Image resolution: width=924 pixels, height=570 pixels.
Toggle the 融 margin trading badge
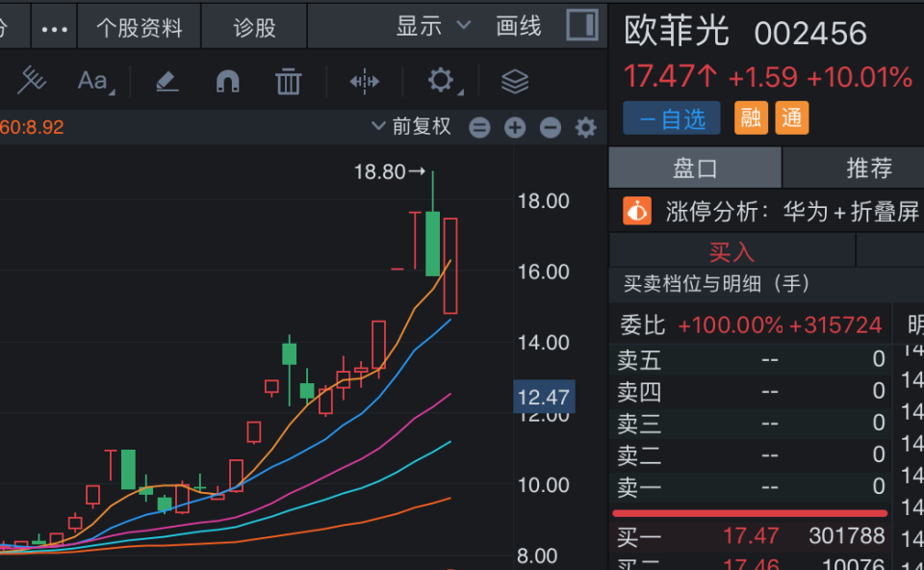(750, 118)
